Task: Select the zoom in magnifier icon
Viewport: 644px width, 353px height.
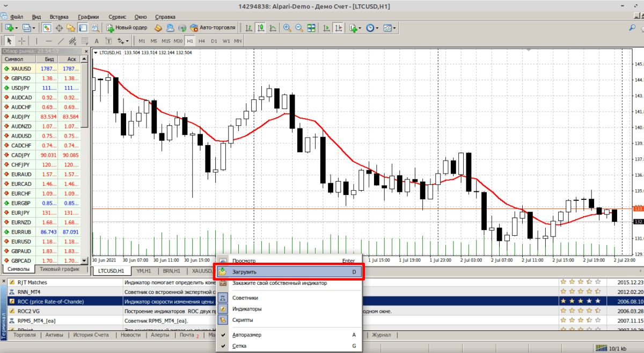Action: point(287,27)
